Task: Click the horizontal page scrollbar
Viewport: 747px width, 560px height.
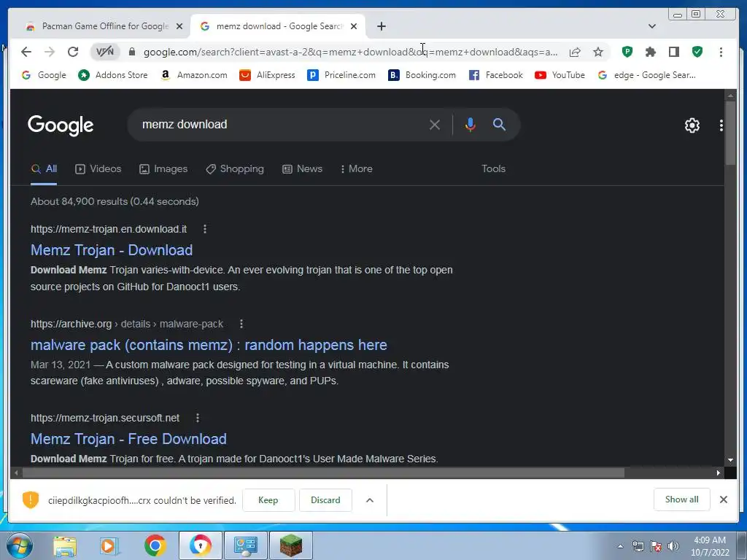Action: tap(323, 472)
